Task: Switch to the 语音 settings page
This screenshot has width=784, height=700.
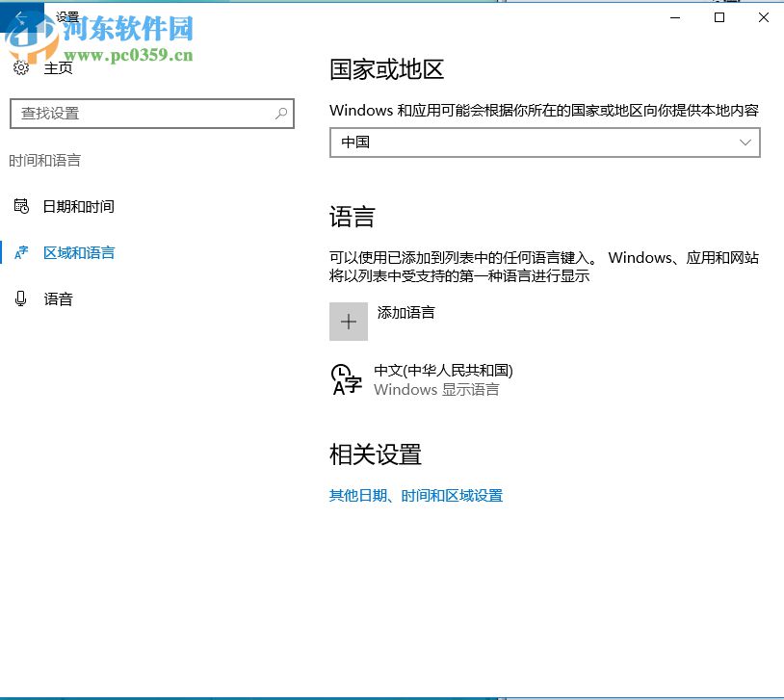Action: 58,298
